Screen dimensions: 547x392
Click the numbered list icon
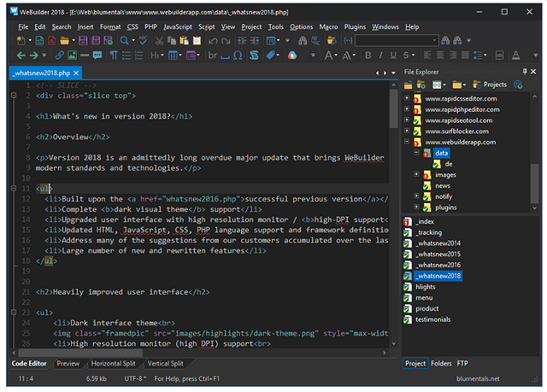138,55
